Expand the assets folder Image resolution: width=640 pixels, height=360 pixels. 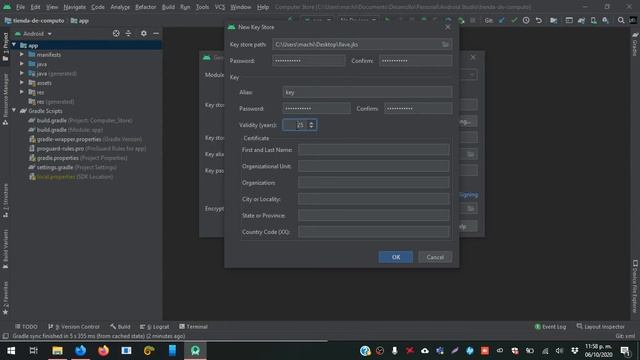point(22,82)
